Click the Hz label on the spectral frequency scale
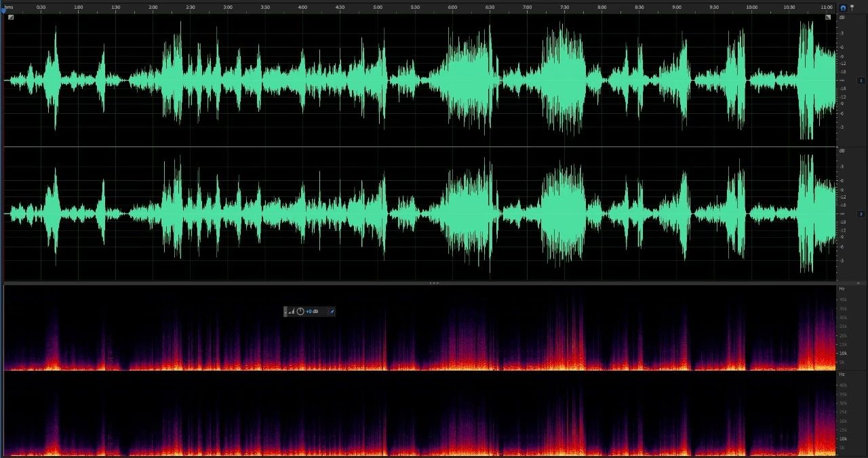The width and height of the screenshot is (868, 458). (x=842, y=289)
